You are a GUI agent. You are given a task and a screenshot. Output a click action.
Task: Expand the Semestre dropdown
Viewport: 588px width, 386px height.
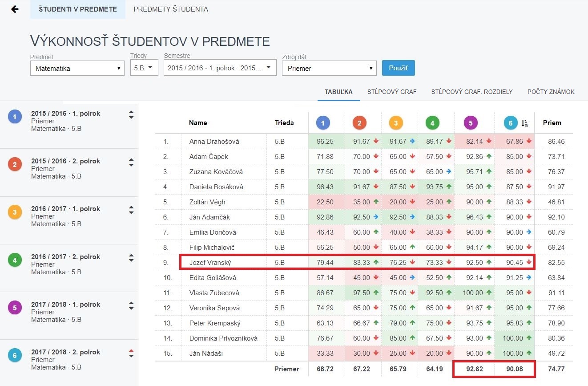pos(220,68)
